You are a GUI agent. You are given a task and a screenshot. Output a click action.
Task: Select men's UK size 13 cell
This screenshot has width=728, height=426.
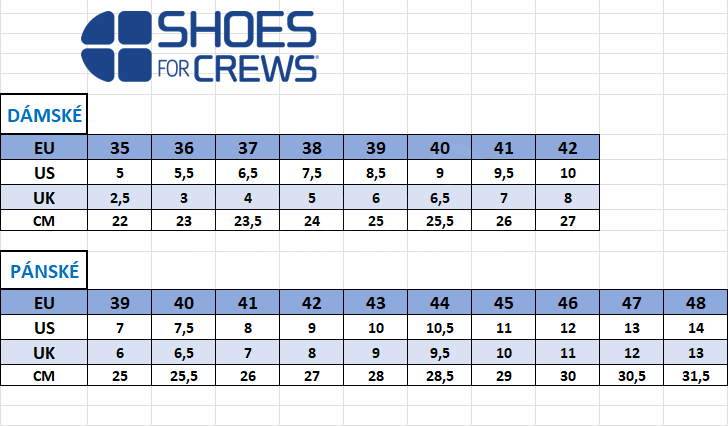tap(696, 353)
